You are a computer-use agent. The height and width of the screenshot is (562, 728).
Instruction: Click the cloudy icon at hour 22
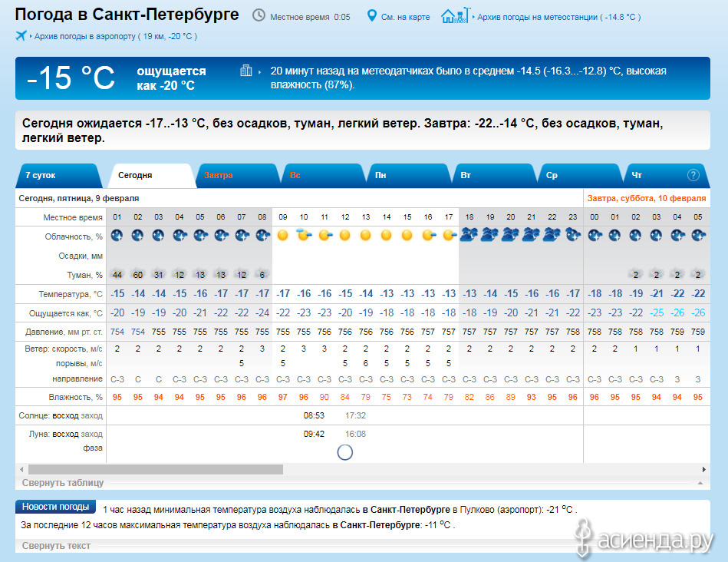pyautogui.click(x=552, y=235)
